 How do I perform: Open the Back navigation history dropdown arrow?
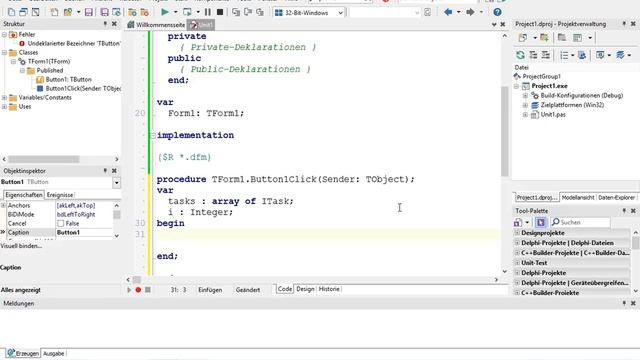click(459, 12)
